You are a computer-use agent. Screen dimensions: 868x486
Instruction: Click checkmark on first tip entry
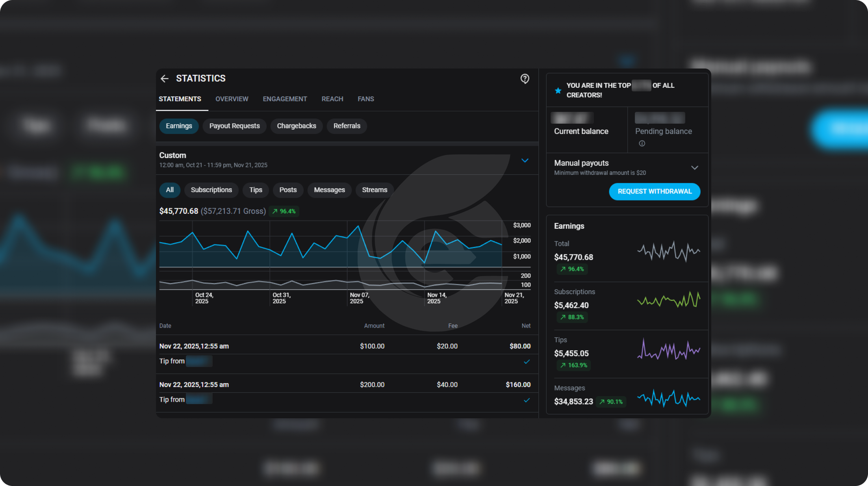527,362
